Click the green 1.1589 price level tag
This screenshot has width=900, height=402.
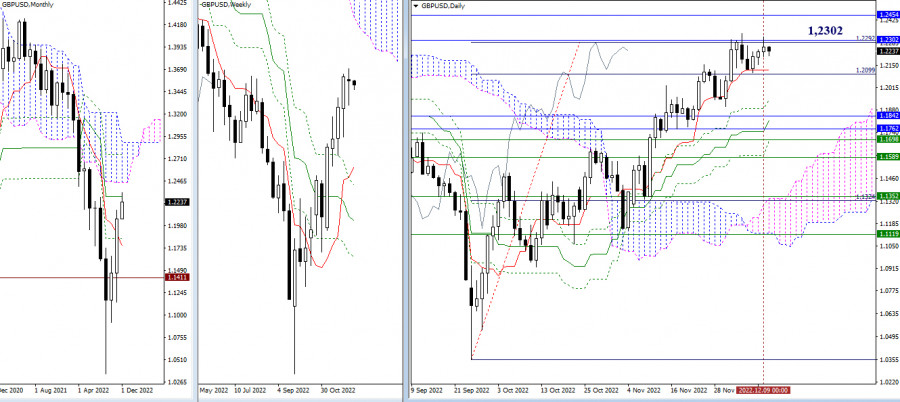pyautogui.click(x=886, y=156)
